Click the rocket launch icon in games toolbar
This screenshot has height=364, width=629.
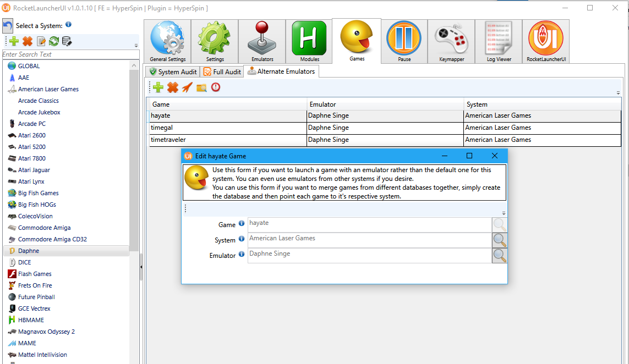click(x=187, y=87)
